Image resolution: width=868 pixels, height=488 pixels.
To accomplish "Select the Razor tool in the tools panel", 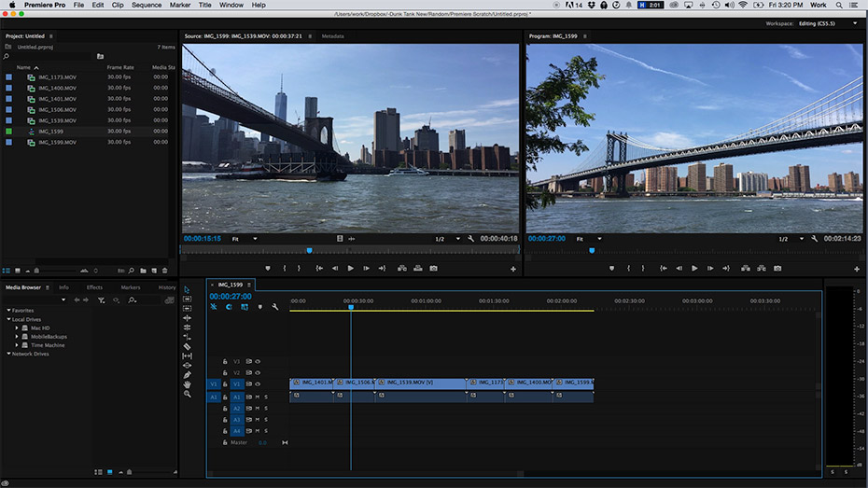I will click(187, 346).
